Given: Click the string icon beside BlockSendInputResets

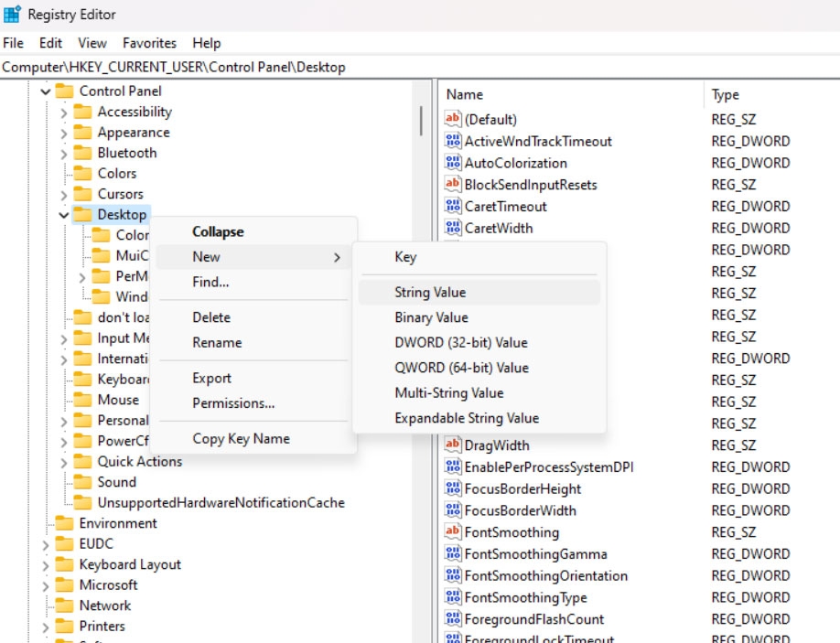Looking at the screenshot, I should pos(453,184).
